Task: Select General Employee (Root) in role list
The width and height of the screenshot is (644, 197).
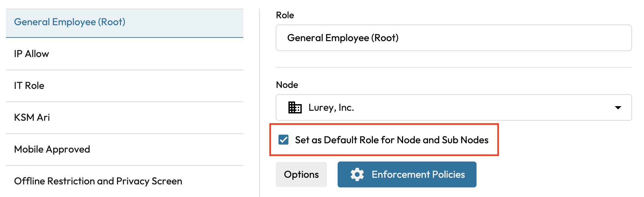Action: (69, 22)
